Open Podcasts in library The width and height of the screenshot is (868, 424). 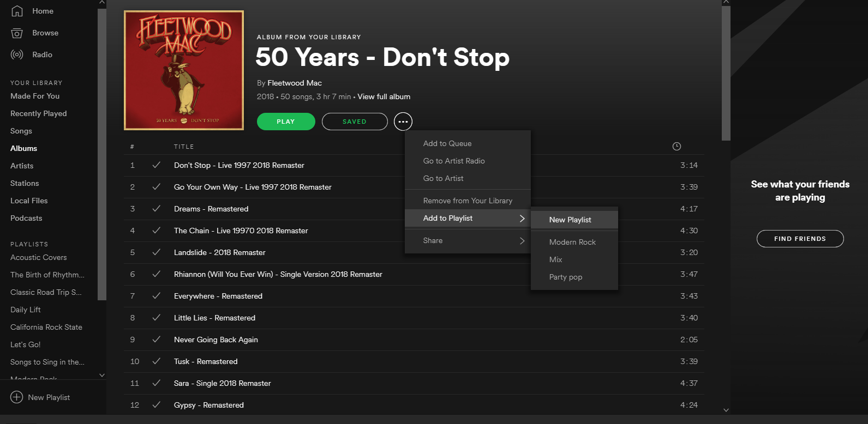[x=26, y=218]
